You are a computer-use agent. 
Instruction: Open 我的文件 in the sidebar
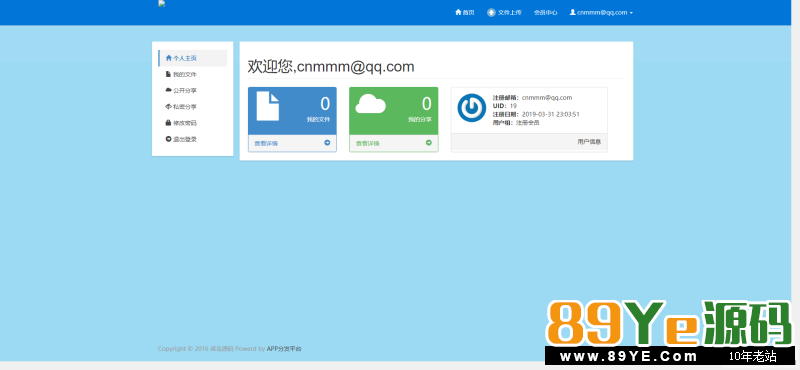[x=193, y=75]
